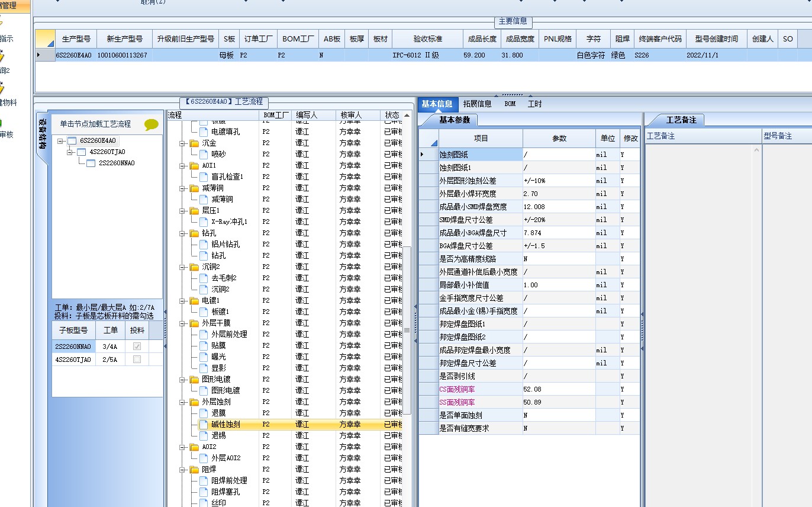812x507 pixels.
Task: Click the document icon of 板镀1
Action: (204, 312)
